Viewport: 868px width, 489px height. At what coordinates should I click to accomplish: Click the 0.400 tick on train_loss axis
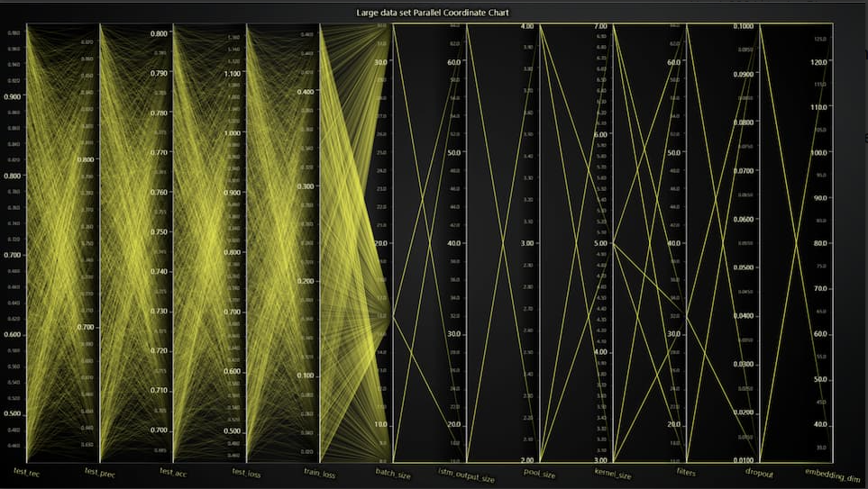pos(306,92)
